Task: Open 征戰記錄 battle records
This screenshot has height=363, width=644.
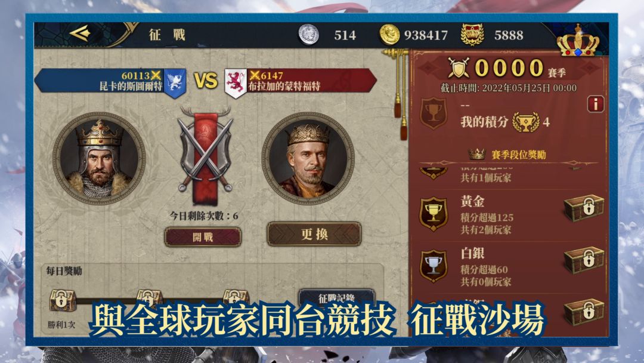Action: 337,297
